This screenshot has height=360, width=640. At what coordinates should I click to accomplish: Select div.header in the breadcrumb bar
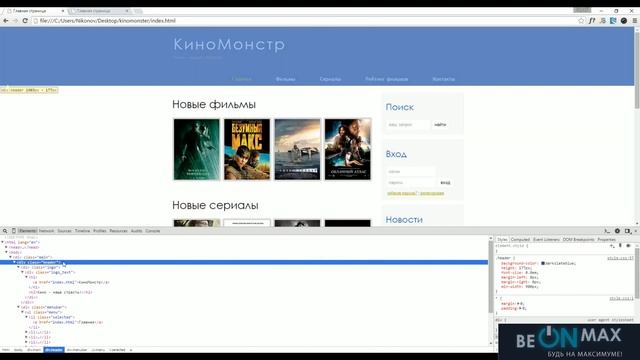(x=54, y=350)
